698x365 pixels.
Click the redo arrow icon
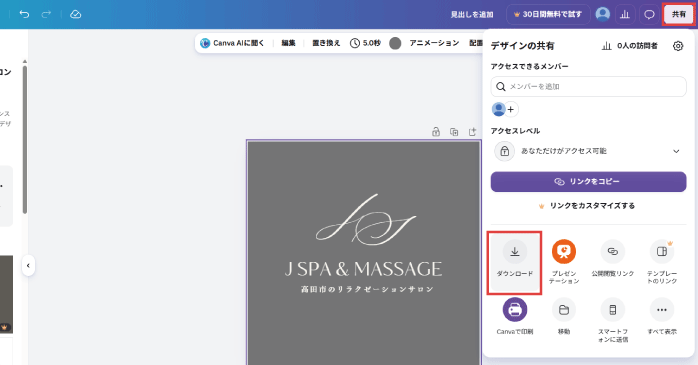point(46,14)
